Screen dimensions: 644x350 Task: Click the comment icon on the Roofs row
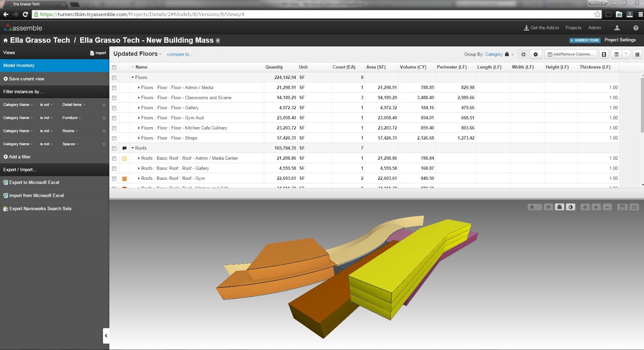124,148
